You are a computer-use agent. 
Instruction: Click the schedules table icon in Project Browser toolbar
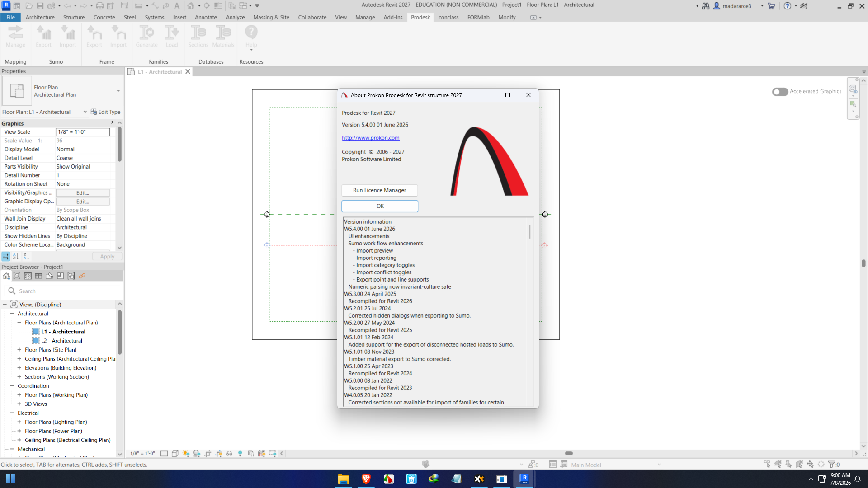pos(38,276)
